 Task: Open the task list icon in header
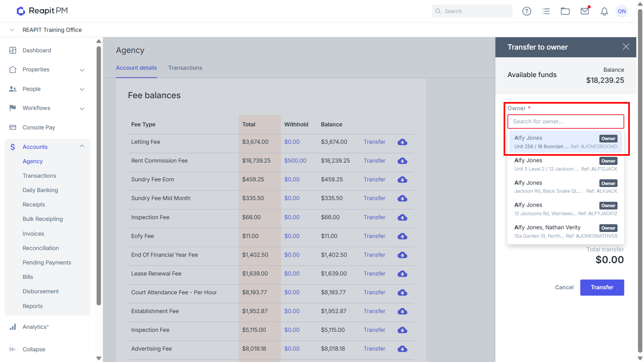click(546, 11)
